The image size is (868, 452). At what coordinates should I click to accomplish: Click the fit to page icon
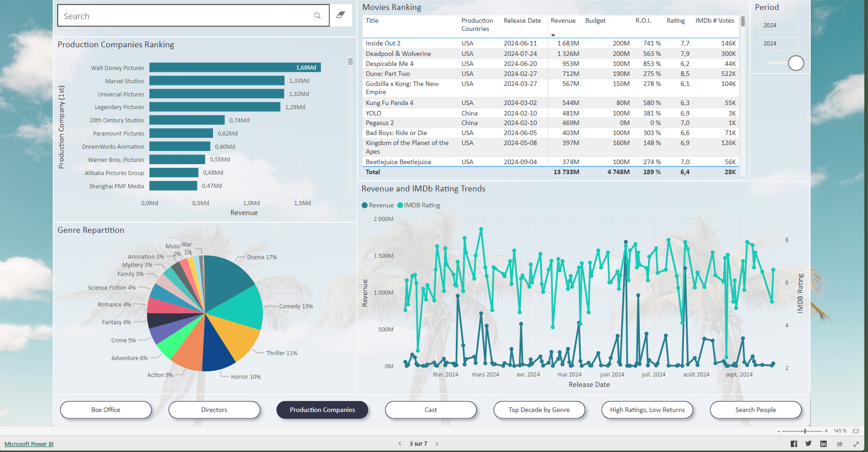(x=856, y=431)
